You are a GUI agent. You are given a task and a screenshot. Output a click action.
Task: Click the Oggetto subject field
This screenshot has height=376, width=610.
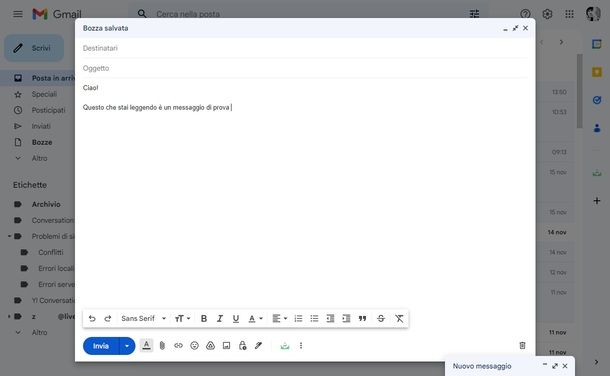[x=305, y=68]
